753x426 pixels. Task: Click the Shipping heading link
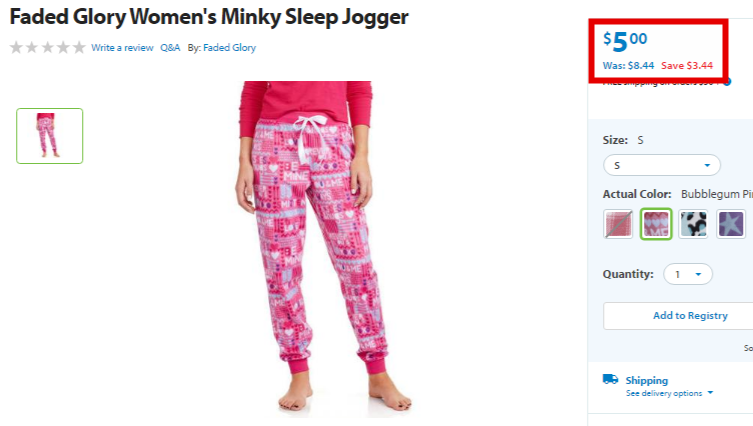[646, 380]
